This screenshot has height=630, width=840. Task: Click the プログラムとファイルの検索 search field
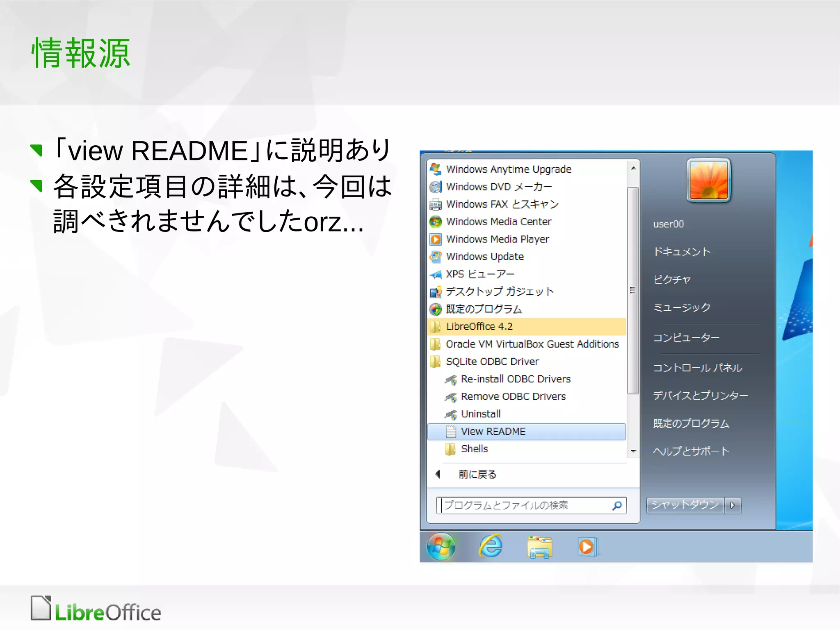(532, 505)
